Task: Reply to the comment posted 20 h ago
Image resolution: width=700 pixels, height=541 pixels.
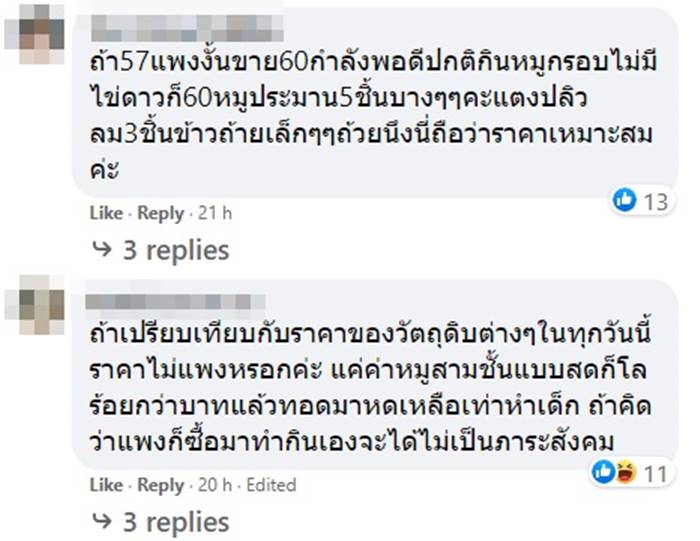Action: point(160,485)
